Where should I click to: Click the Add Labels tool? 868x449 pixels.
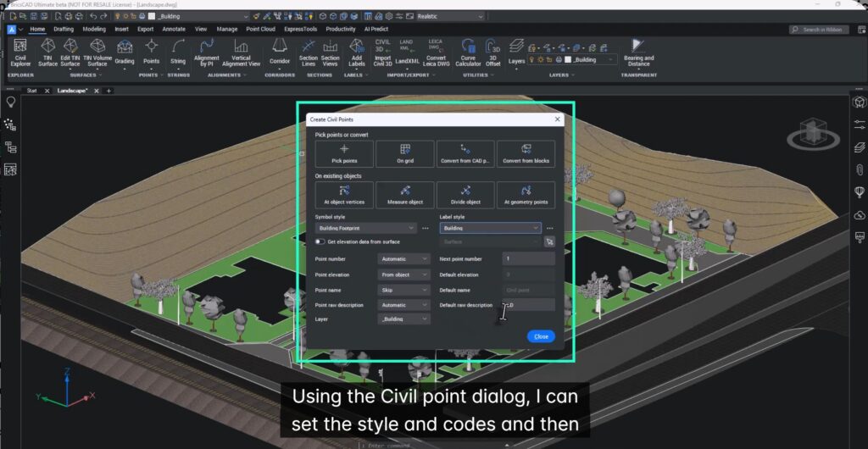click(x=357, y=53)
